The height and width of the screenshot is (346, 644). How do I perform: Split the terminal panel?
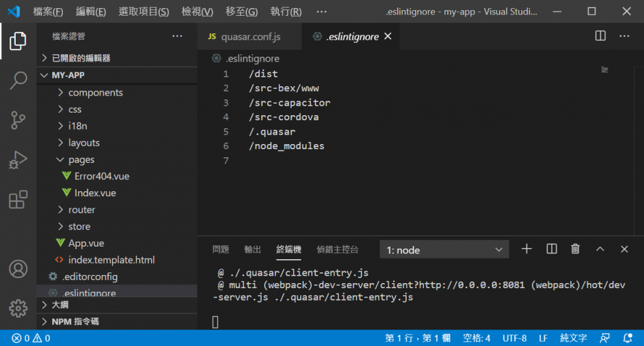coord(551,249)
